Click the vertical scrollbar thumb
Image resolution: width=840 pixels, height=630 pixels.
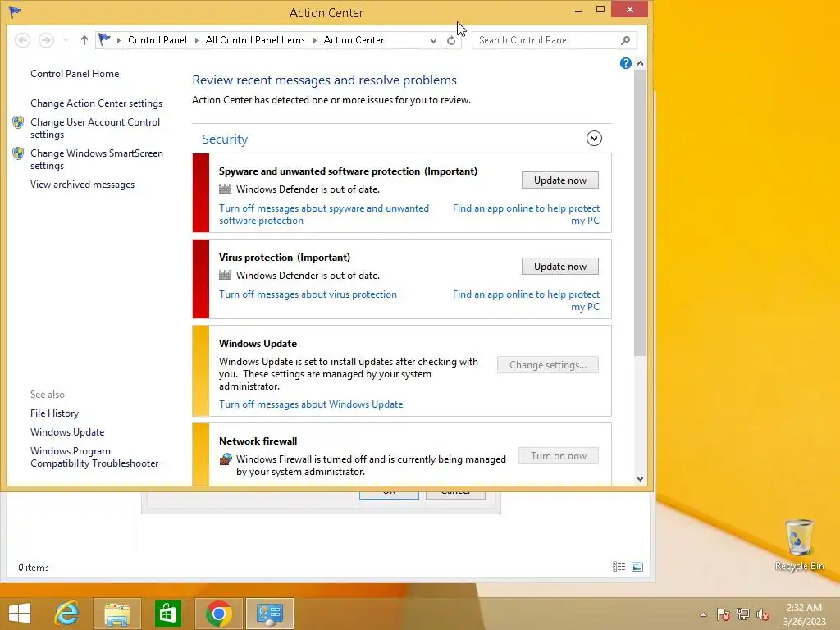pos(640,213)
